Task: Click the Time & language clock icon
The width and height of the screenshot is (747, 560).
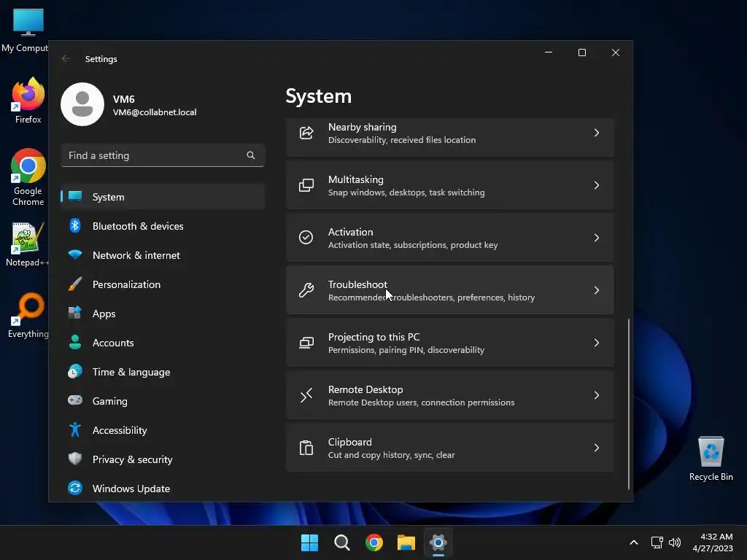Action: [x=75, y=371]
